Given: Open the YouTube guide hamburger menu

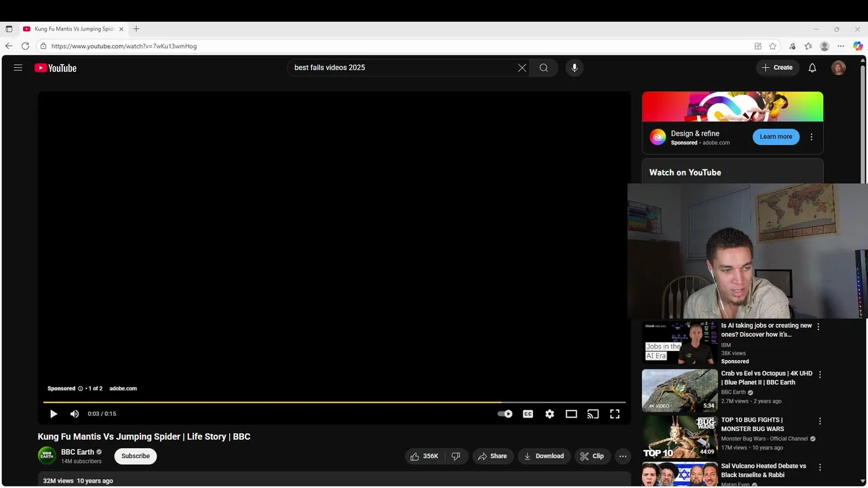Looking at the screenshot, I should pyautogui.click(x=18, y=68).
